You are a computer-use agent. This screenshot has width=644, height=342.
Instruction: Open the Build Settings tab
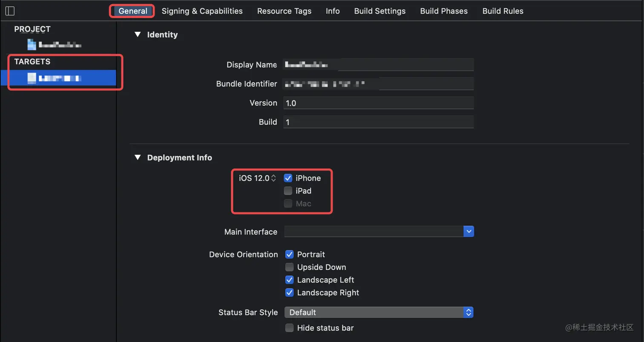pos(380,11)
